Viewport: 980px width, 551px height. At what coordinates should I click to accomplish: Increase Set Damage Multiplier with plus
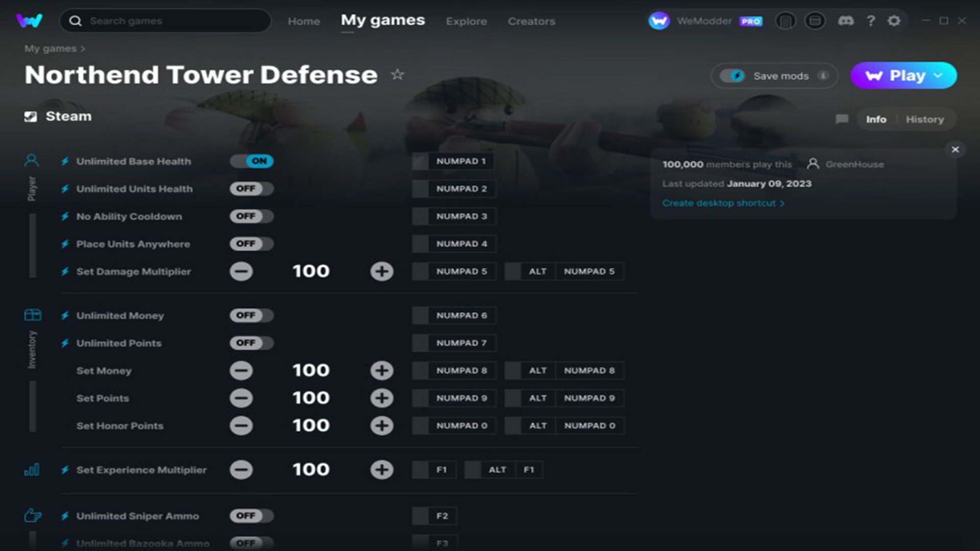pos(381,271)
